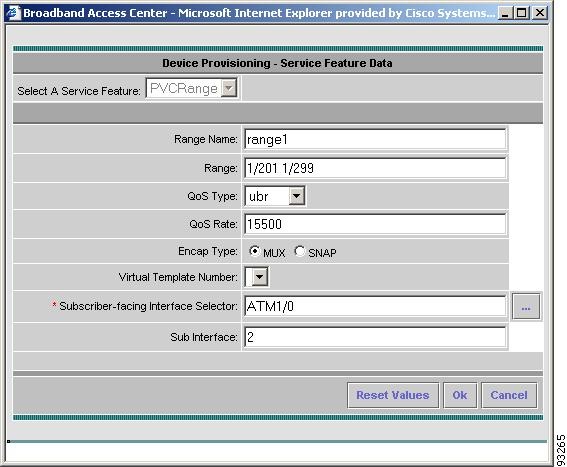Screen dimensions: 567x467
Task: Click the Device Provisioning - Service Feature Data header
Action: [x=277, y=63]
